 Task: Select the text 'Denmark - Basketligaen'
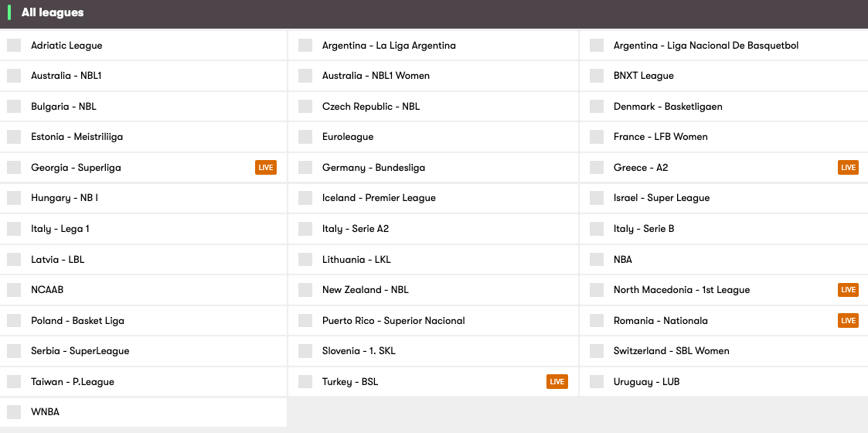point(668,106)
